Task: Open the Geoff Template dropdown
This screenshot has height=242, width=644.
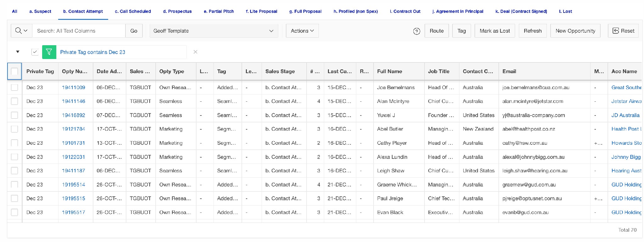Action: click(x=214, y=31)
